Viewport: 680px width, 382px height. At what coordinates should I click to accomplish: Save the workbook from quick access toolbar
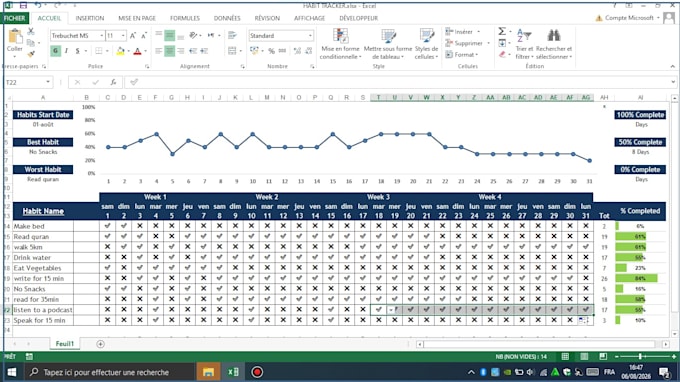pos(23,5)
